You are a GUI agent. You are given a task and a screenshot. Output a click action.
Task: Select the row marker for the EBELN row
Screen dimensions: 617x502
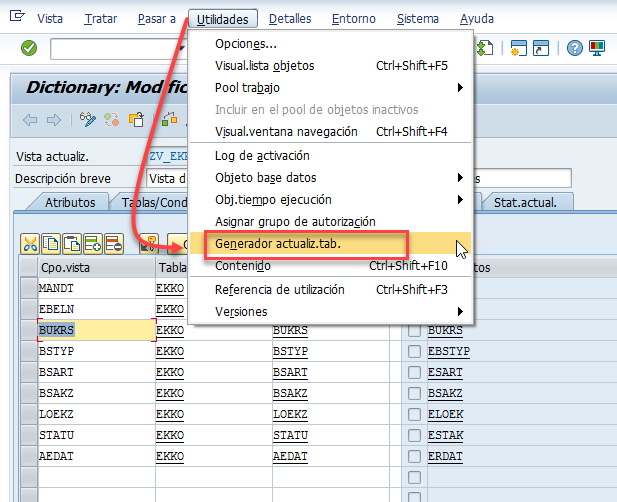29,309
